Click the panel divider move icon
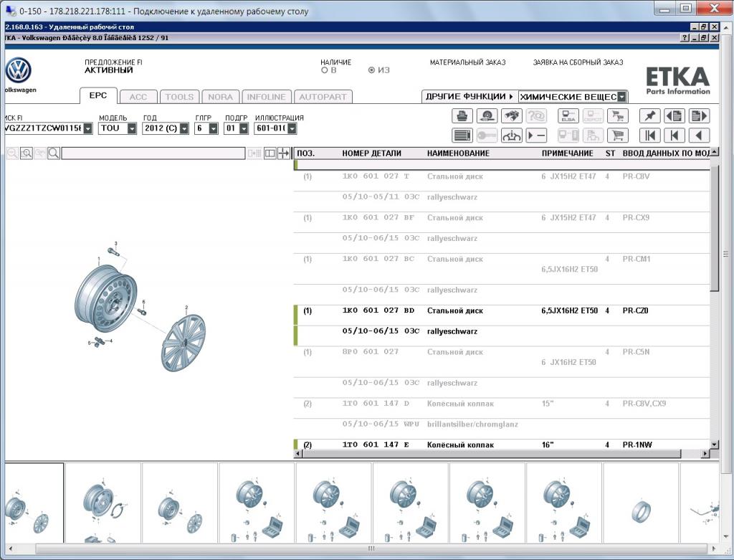This screenshot has height=560, width=734. 284,153
